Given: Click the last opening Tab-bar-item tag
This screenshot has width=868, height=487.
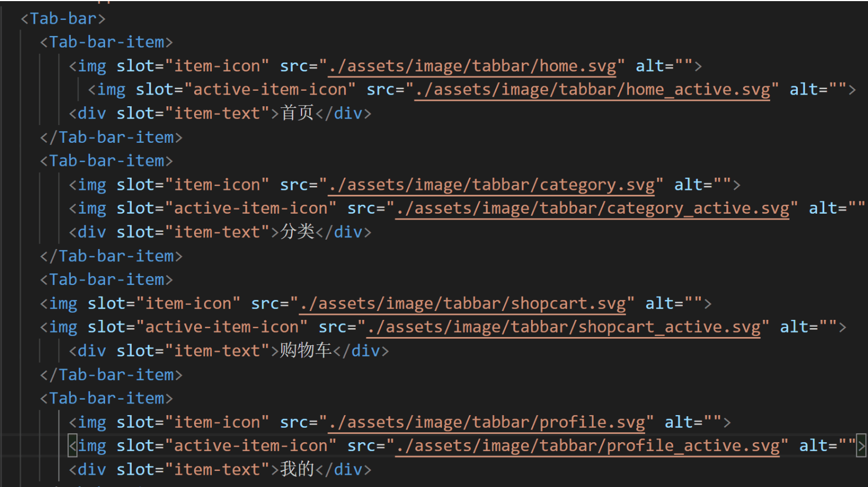Looking at the screenshot, I should [x=106, y=398].
